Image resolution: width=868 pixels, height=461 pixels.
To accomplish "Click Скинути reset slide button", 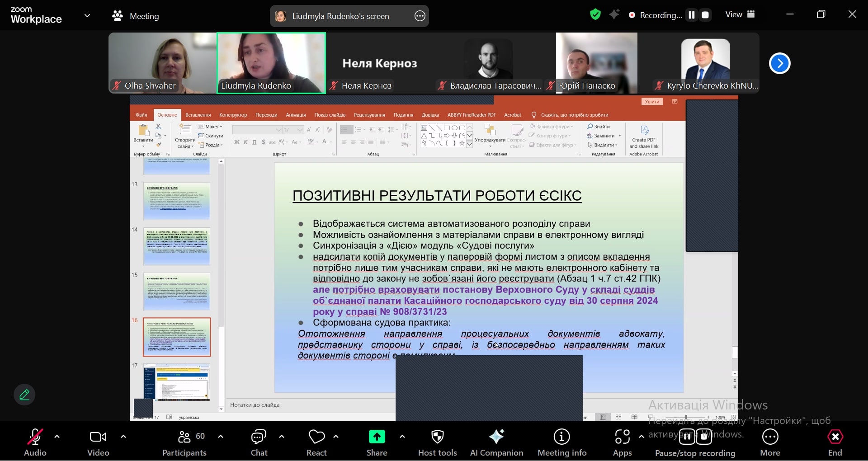I will coord(210,136).
